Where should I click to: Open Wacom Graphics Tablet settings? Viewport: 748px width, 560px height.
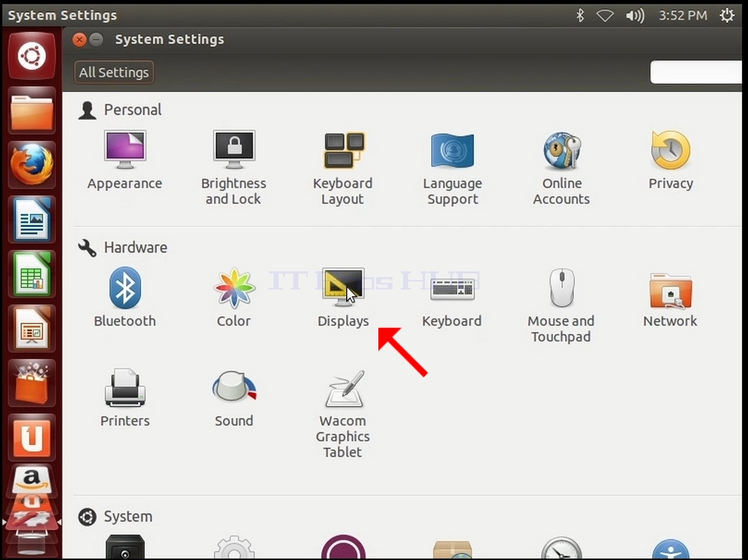[x=343, y=414]
